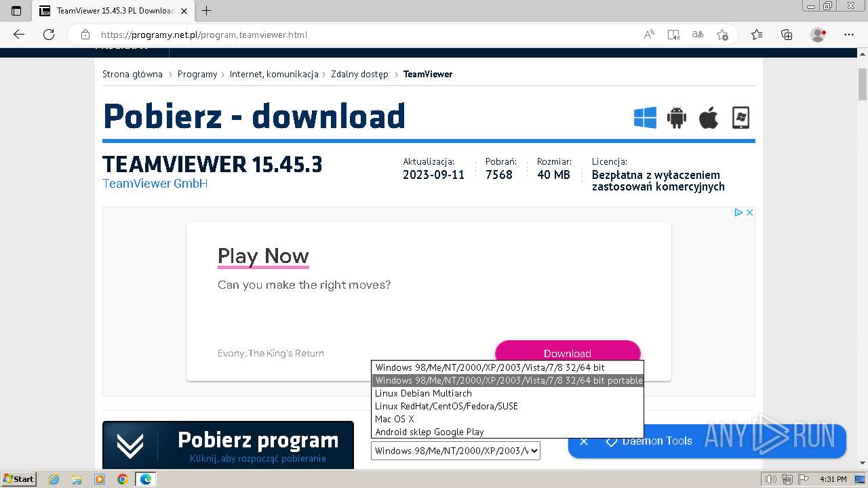This screenshot has width=868, height=488.
Task: Choose Windows 32/64 bit option
Action: [x=507, y=367]
